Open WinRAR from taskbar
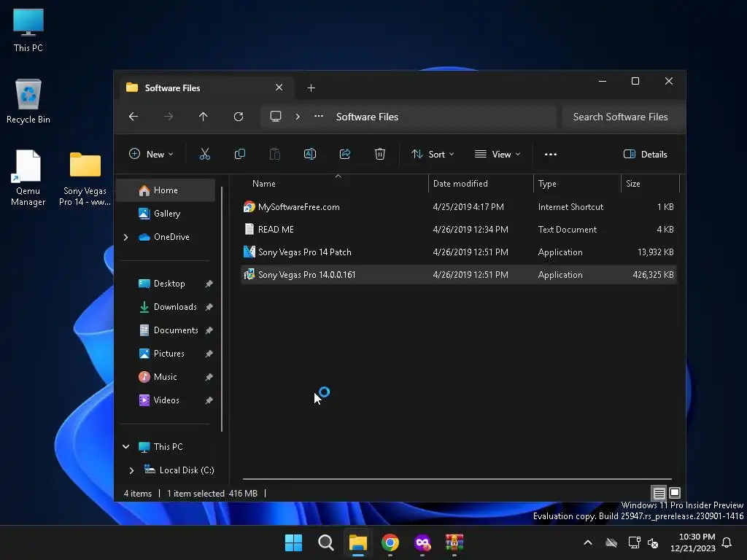747x560 pixels. (454, 542)
